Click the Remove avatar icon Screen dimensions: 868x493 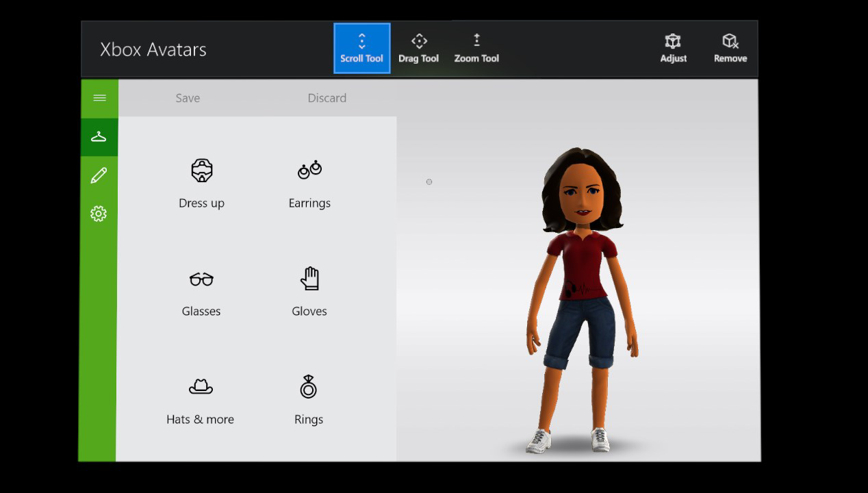point(730,47)
